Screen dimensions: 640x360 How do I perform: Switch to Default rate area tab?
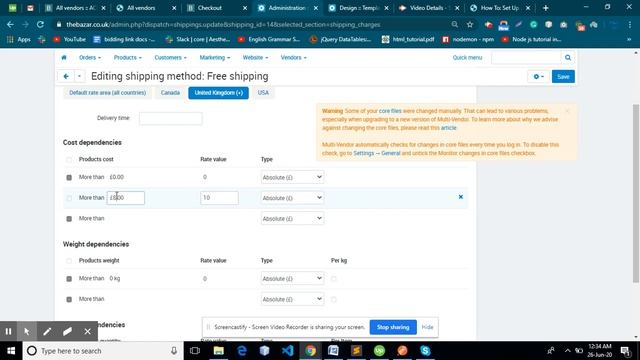click(107, 93)
